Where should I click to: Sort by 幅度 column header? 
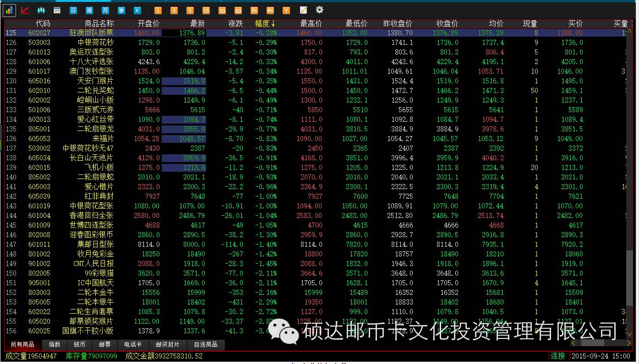(265, 23)
